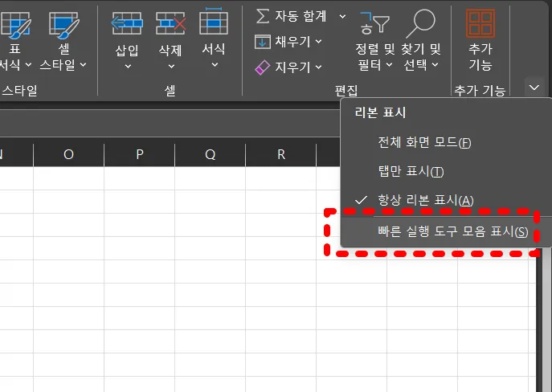Click the vertical scrollbar on the right edge
The image size is (552, 392).
coord(546,321)
